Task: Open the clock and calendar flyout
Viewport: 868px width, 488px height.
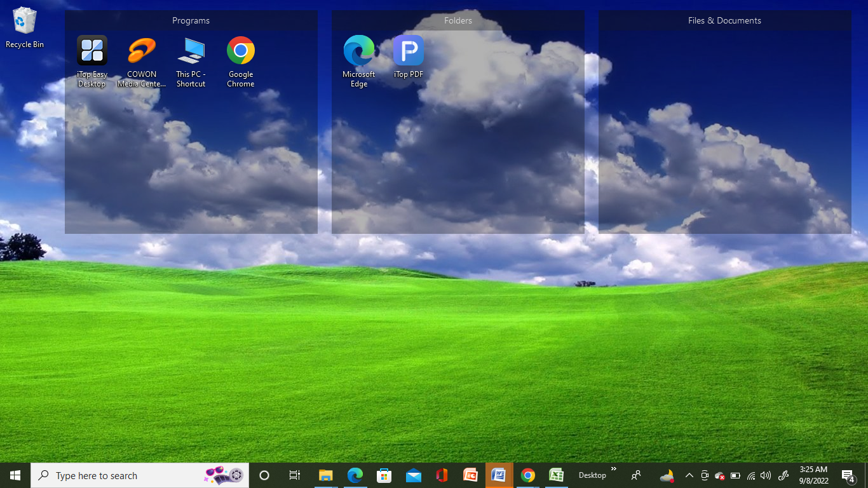Action: coord(813,475)
